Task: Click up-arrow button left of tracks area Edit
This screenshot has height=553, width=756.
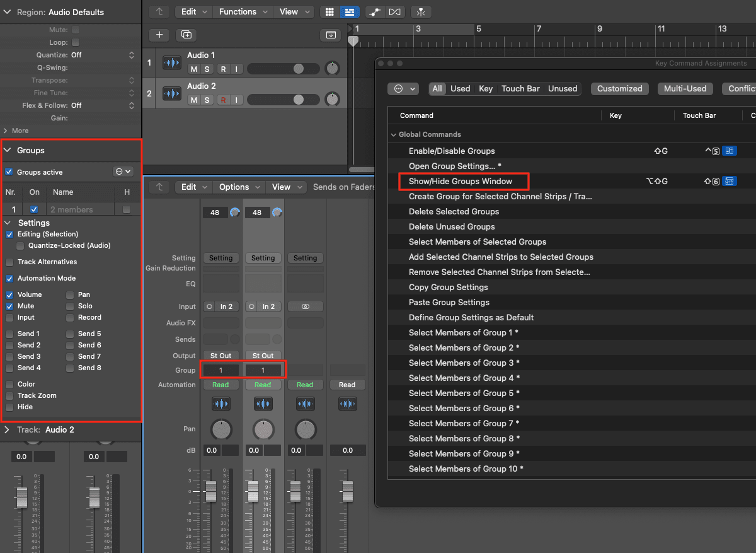Action: click(159, 12)
